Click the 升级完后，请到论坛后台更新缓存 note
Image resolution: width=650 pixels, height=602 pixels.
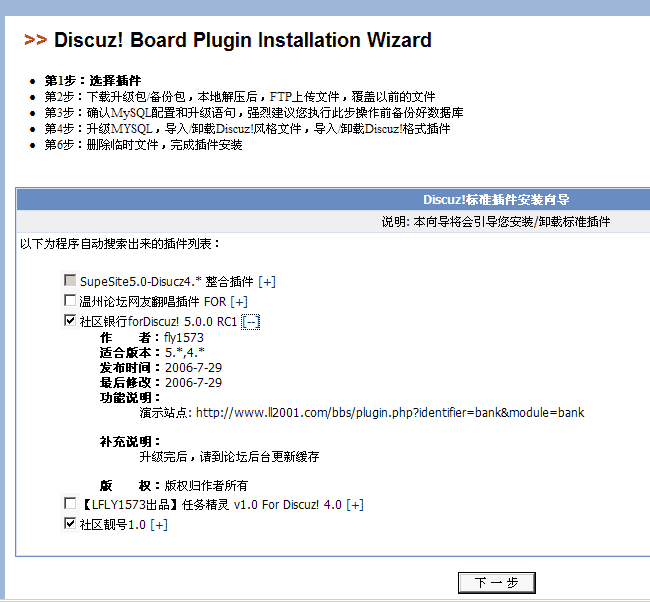click(229, 457)
